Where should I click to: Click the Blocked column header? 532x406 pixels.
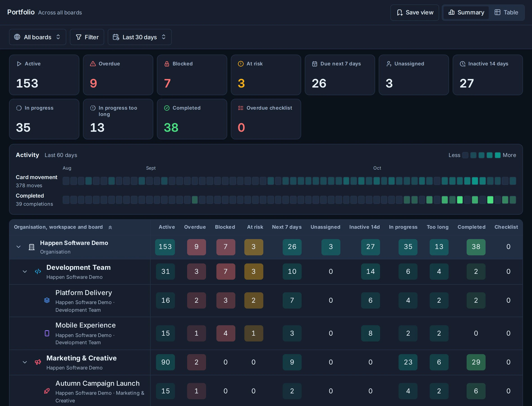225,227
